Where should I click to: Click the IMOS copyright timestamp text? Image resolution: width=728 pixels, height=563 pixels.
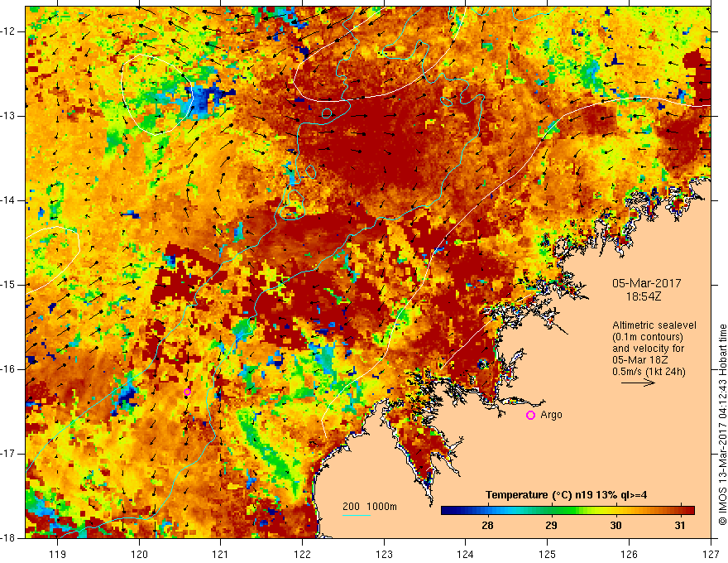(722, 425)
